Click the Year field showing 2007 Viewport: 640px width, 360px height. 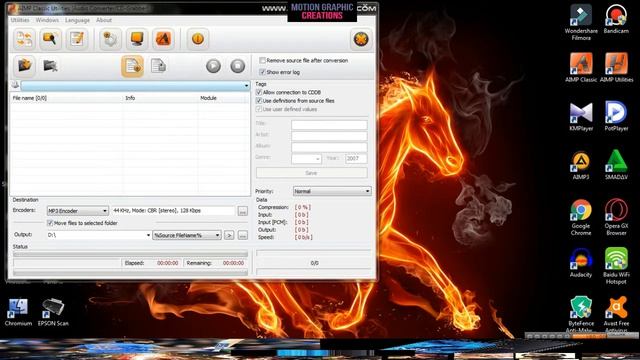tap(356, 158)
